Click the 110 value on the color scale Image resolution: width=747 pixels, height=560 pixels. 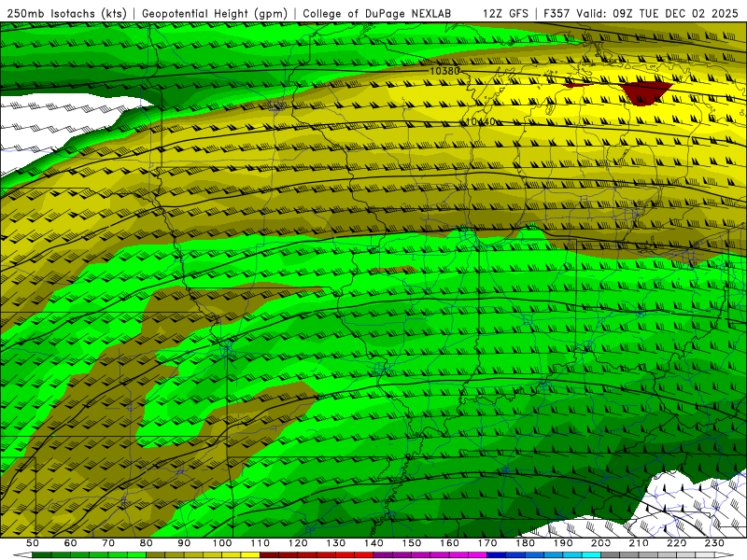click(x=261, y=543)
